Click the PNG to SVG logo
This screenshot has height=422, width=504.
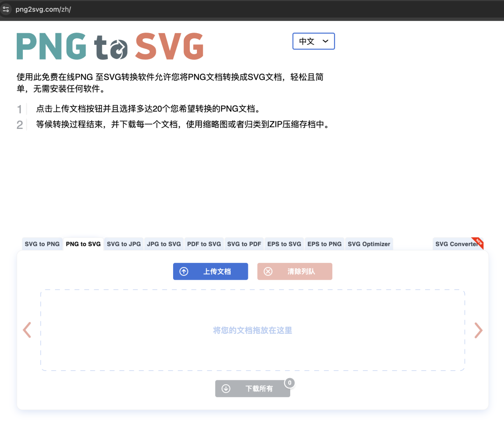coord(110,46)
